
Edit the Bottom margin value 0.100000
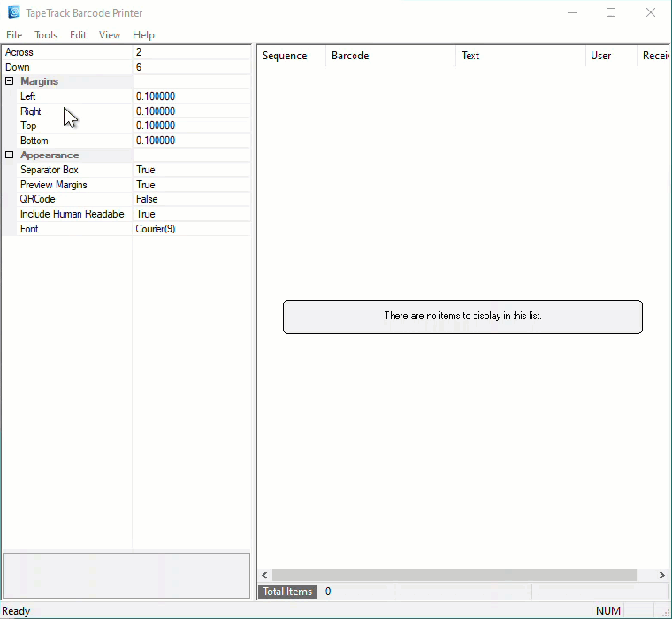pyautogui.click(x=192, y=141)
